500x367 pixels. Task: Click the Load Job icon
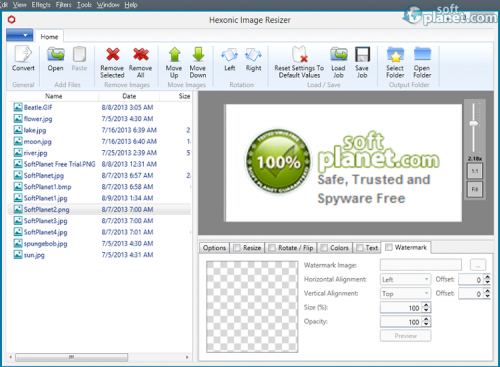point(339,54)
